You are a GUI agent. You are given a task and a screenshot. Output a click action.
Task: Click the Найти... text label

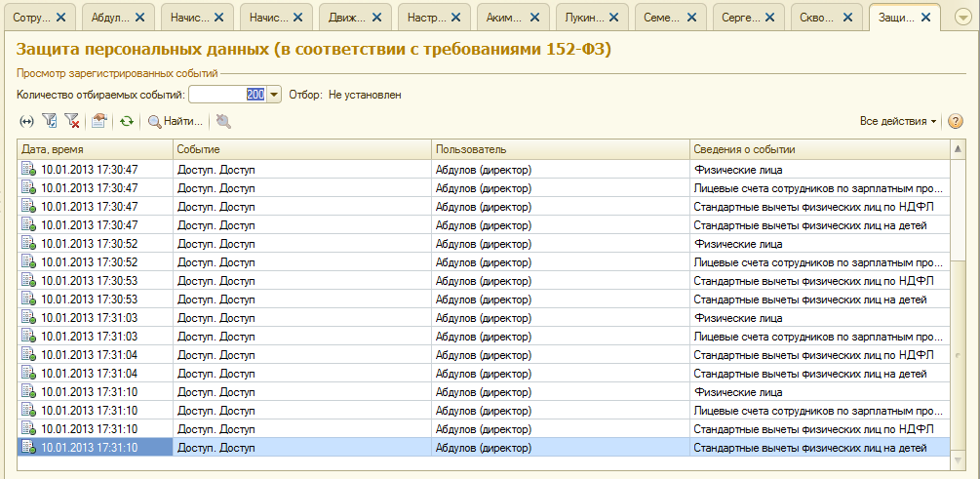coord(183,121)
